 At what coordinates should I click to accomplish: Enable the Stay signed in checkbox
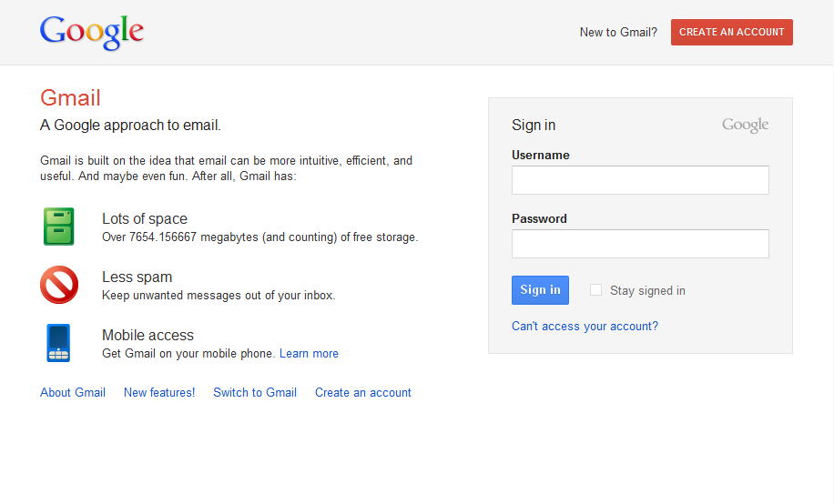coord(595,289)
